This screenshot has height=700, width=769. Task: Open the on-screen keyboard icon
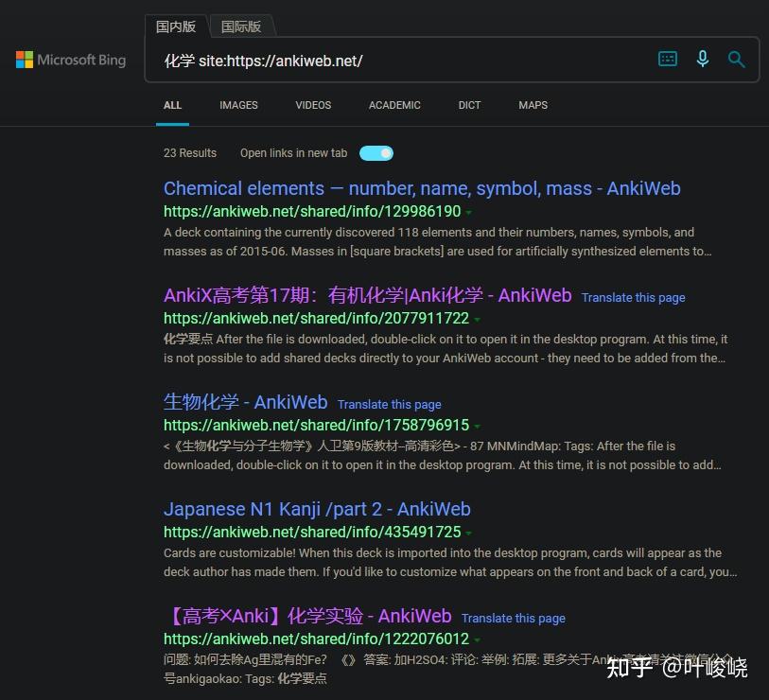pos(668,59)
